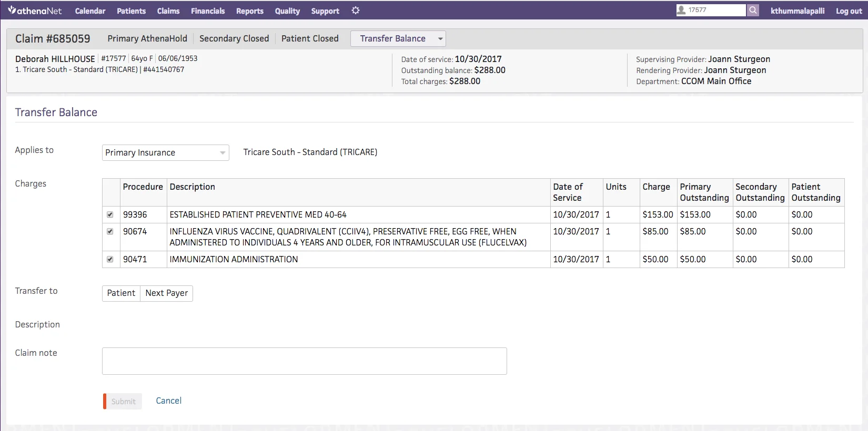Click into the Claim note text field
Screen dimensions: 868x431
[305, 361]
